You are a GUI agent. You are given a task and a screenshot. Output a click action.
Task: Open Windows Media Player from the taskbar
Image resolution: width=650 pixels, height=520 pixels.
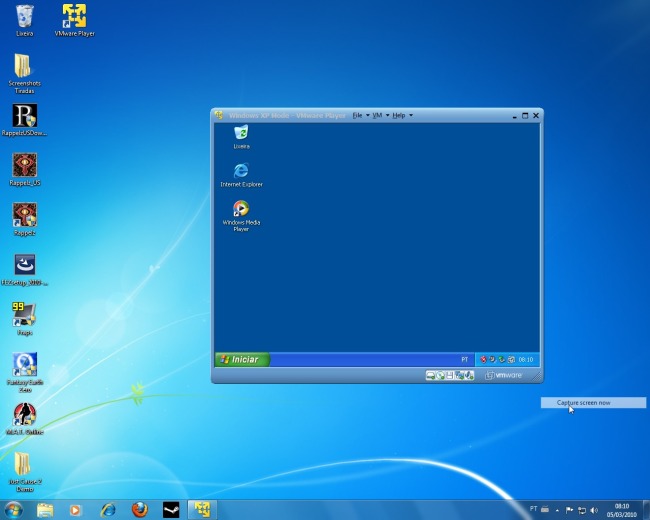tap(75, 510)
